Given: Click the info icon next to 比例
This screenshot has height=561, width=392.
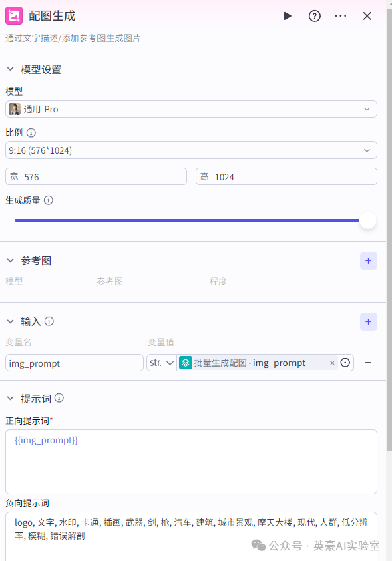Looking at the screenshot, I should [31, 133].
